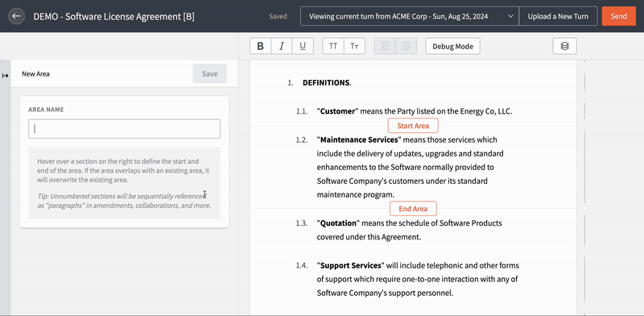Viewport: 644px width, 316px height.
Task: Open the layers stack icon
Action: [x=565, y=46]
